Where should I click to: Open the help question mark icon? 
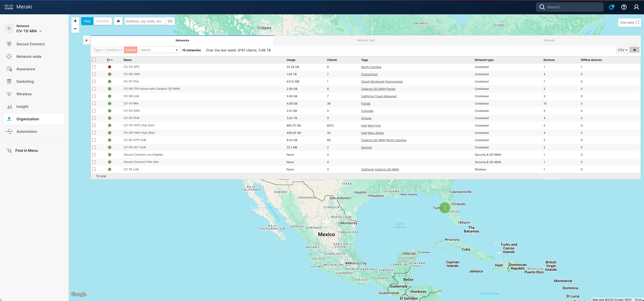coord(624,7)
